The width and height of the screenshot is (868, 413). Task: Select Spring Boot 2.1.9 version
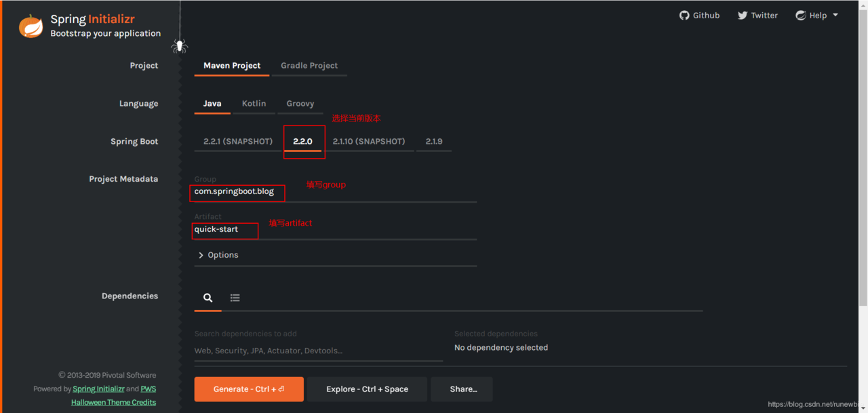[x=434, y=142]
